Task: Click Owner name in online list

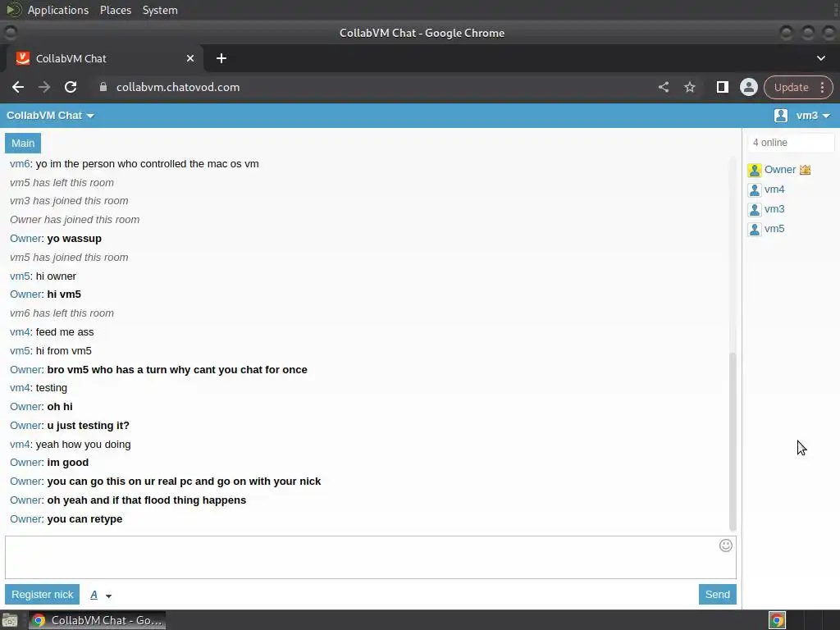Action: tap(780, 170)
